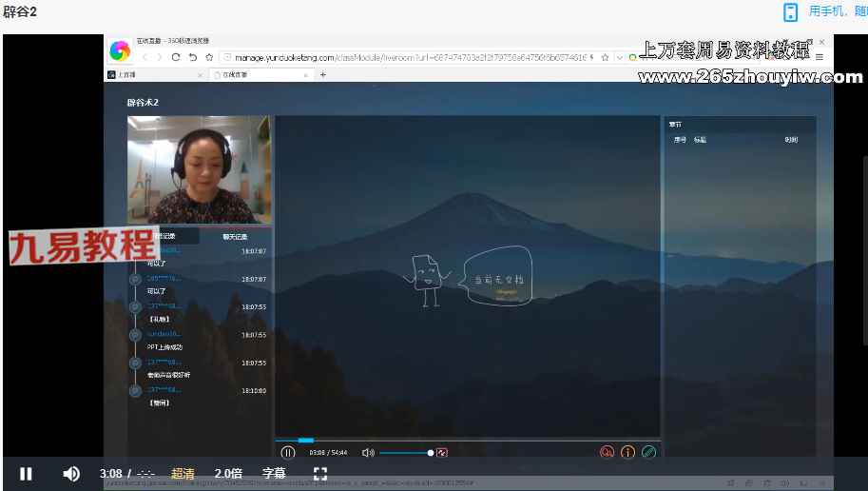
Task: Pause the inner live-room recording
Action: (x=288, y=453)
